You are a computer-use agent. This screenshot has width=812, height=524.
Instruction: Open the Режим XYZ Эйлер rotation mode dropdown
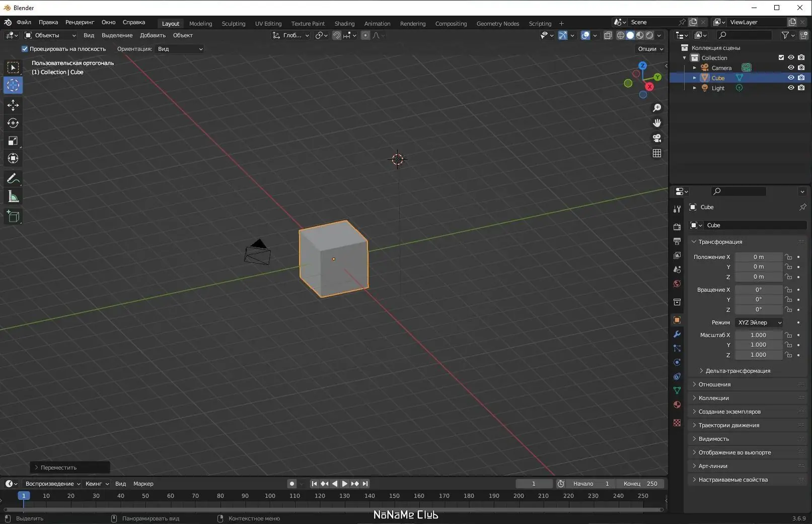[759, 322]
